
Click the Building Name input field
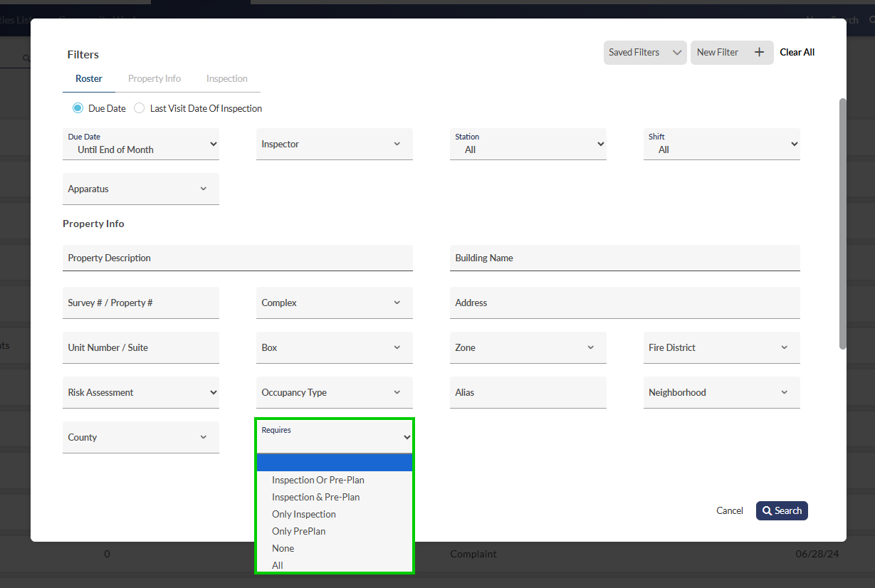pos(624,258)
